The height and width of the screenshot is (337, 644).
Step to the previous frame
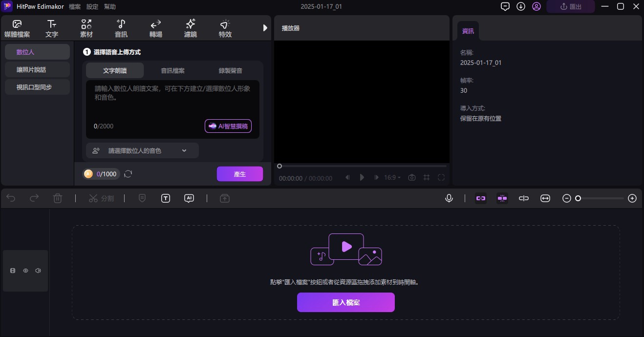pos(347,178)
